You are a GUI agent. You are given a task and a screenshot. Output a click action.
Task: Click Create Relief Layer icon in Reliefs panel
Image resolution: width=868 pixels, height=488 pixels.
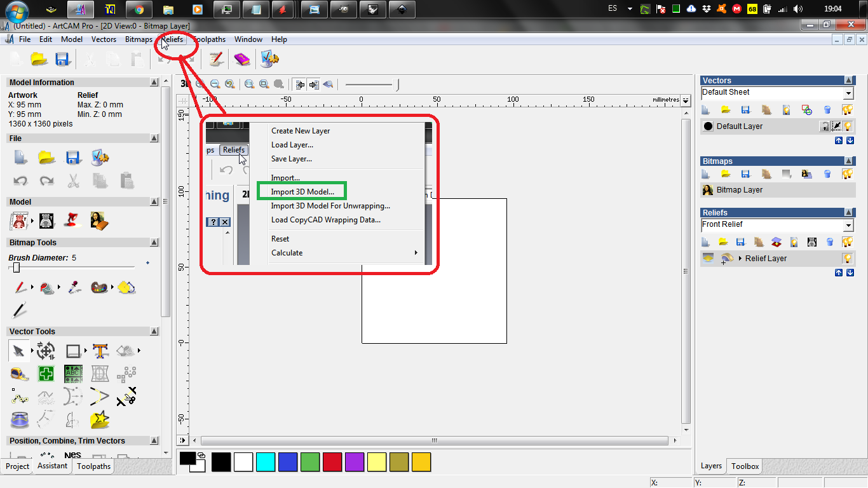705,242
